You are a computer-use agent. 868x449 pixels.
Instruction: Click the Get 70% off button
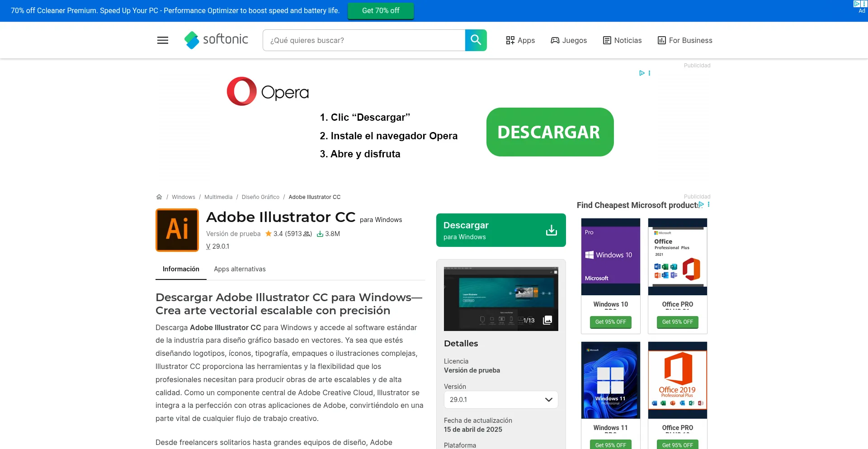click(380, 11)
